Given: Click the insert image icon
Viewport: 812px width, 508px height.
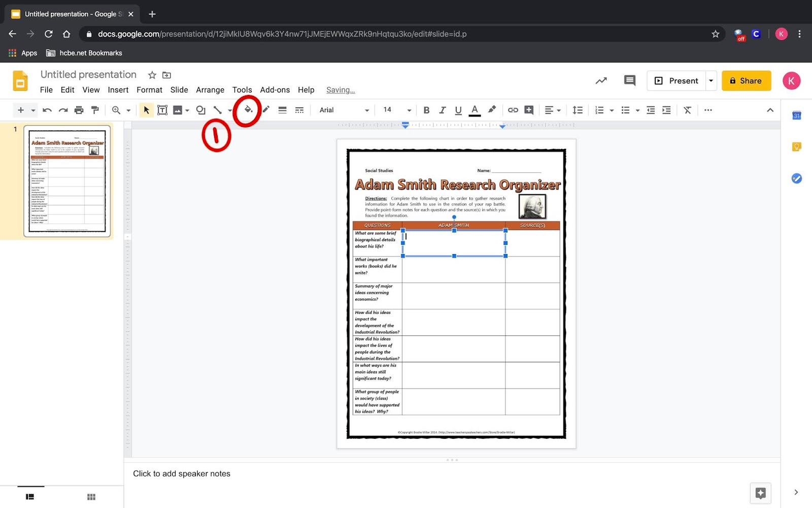Looking at the screenshot, I should coord(179,110).
